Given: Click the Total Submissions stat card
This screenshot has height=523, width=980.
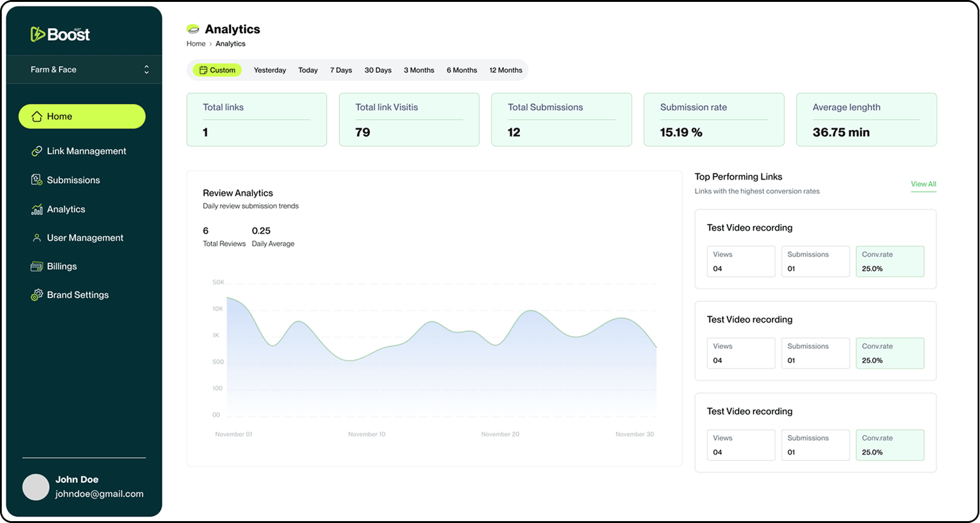Looking at the screenshot, I should [561, 120].
